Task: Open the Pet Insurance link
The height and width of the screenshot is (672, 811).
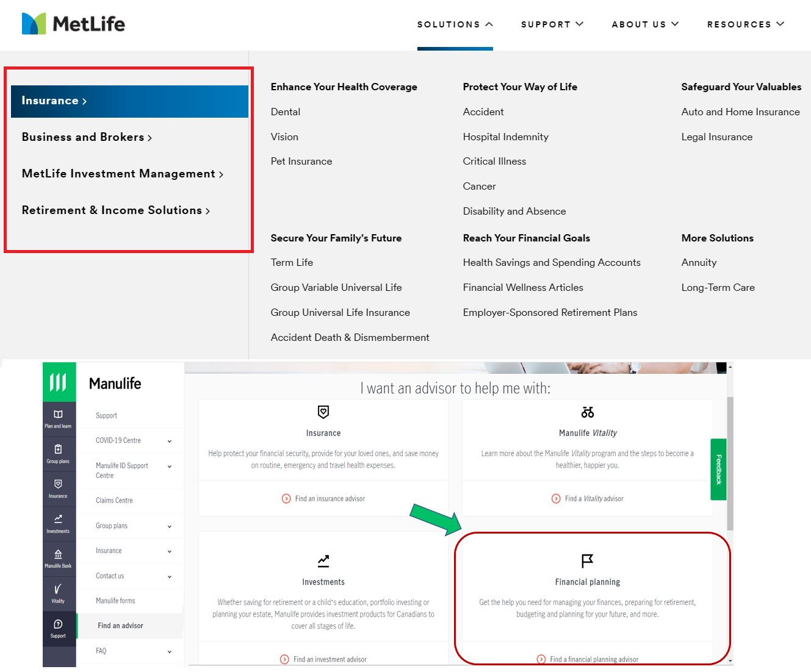Action: coord(301,161)
